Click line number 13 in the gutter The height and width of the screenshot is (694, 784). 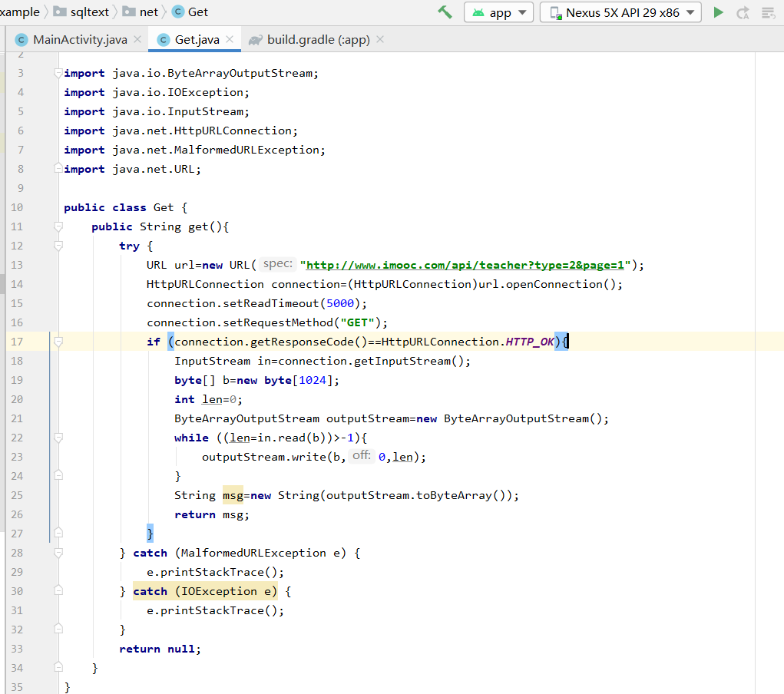[17, 265]
